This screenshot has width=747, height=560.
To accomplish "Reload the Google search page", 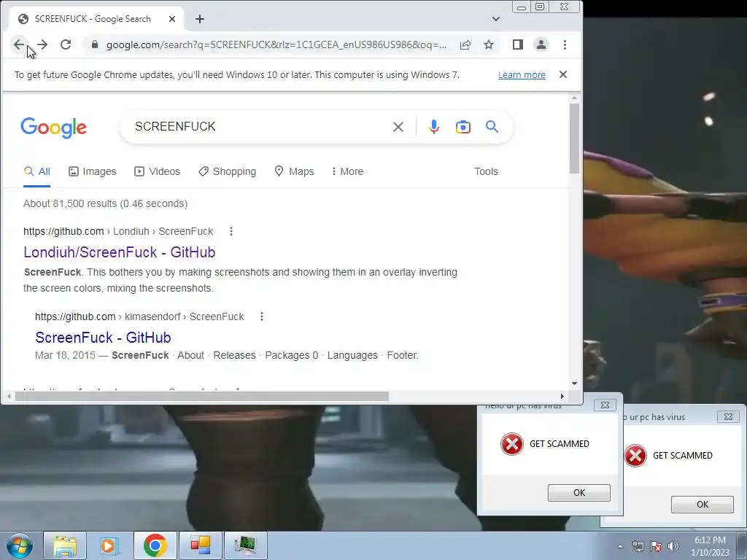I will pos(66,44).
